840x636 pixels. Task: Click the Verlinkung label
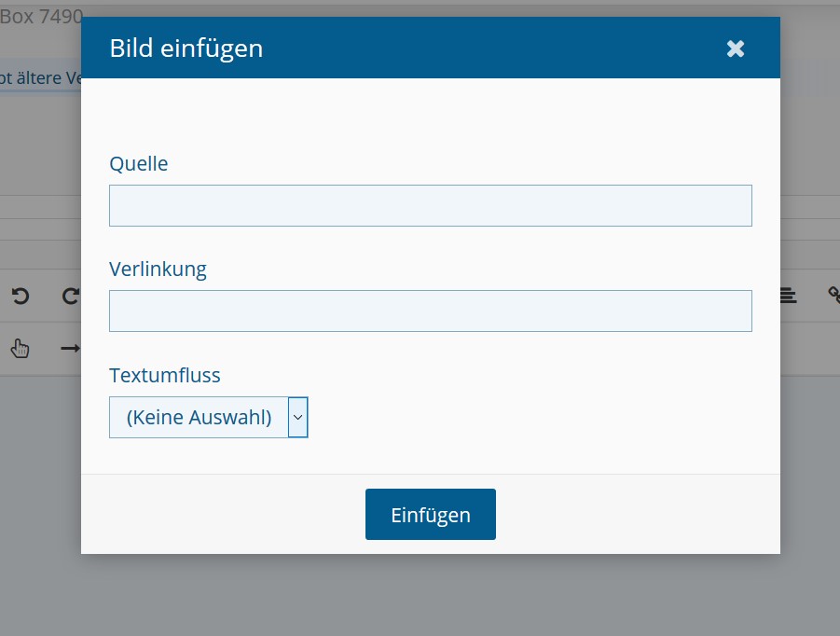(158, 270)
